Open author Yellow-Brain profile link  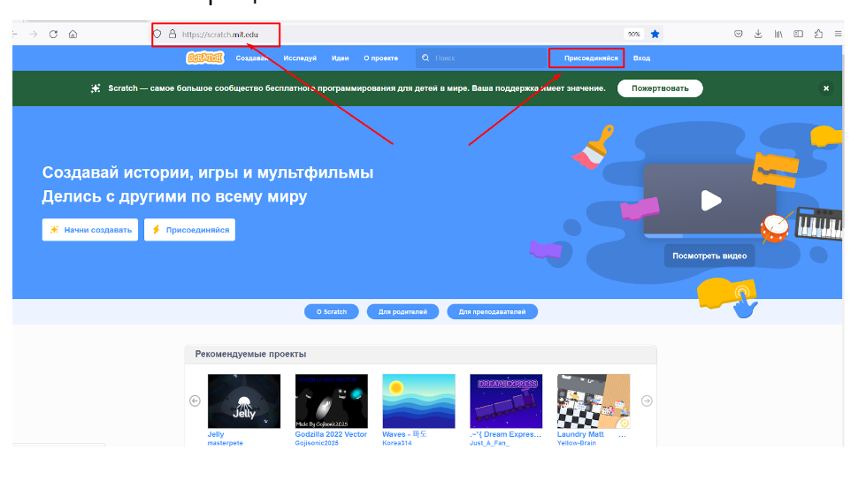point(576,443)
